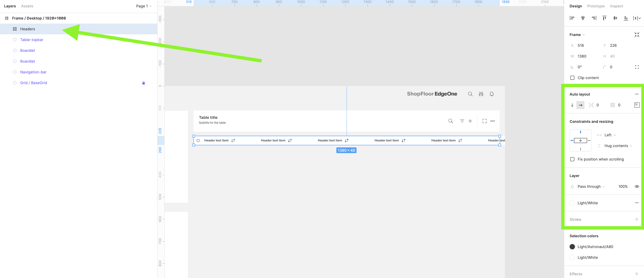Switch to the Prototype tab
The width and height of the screenshot is (644, 278).
[x=596, y=6]
